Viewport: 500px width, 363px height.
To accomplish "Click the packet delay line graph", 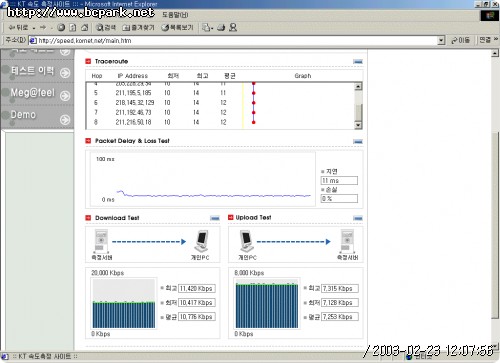I will tap(202, 178).
